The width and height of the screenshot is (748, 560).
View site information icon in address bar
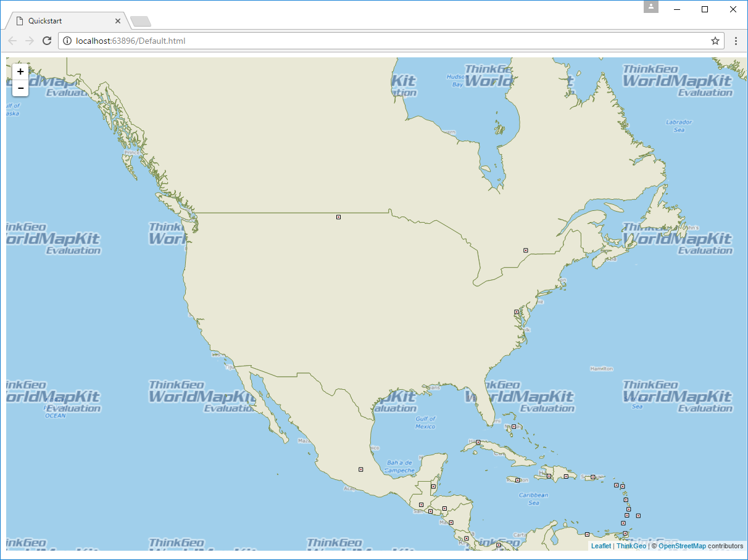67,41
